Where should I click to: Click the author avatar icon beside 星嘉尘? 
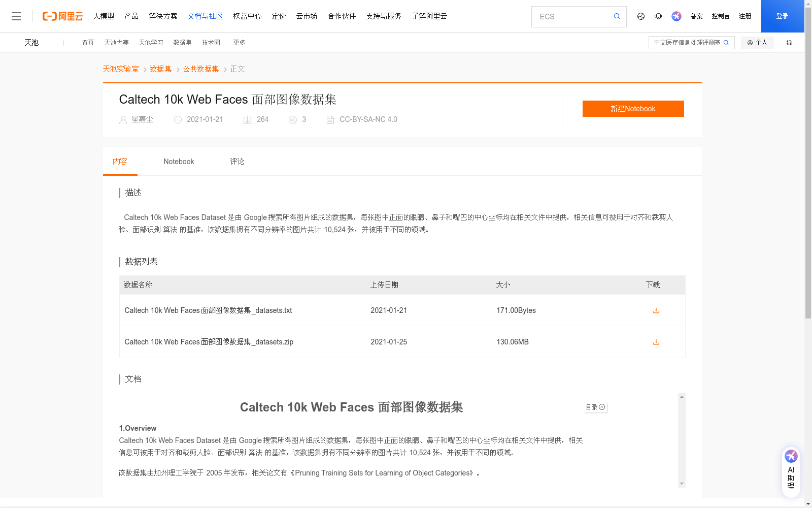tap(123, 120)
